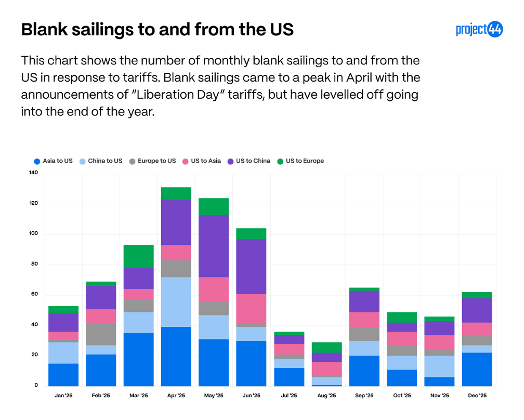Screen dimensions: 524x420
Task: Toggle the Asia to US legend label
Action: point(58,161)
